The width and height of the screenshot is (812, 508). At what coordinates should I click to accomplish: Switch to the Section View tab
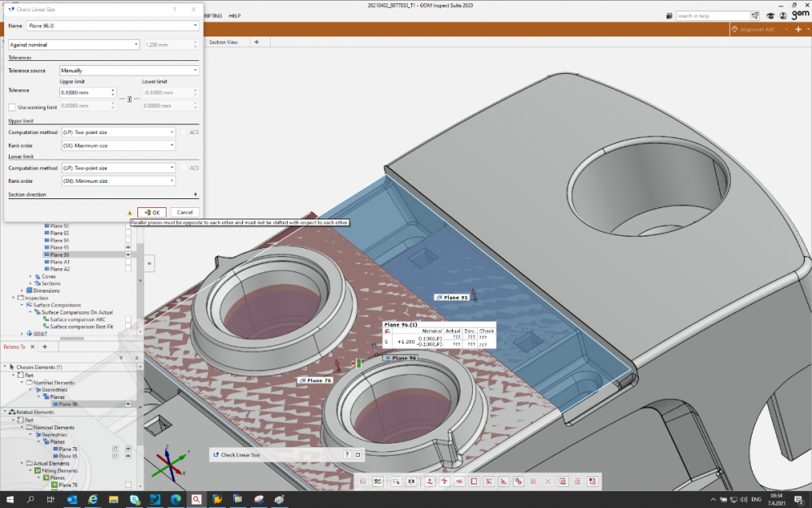coord(224,41)
